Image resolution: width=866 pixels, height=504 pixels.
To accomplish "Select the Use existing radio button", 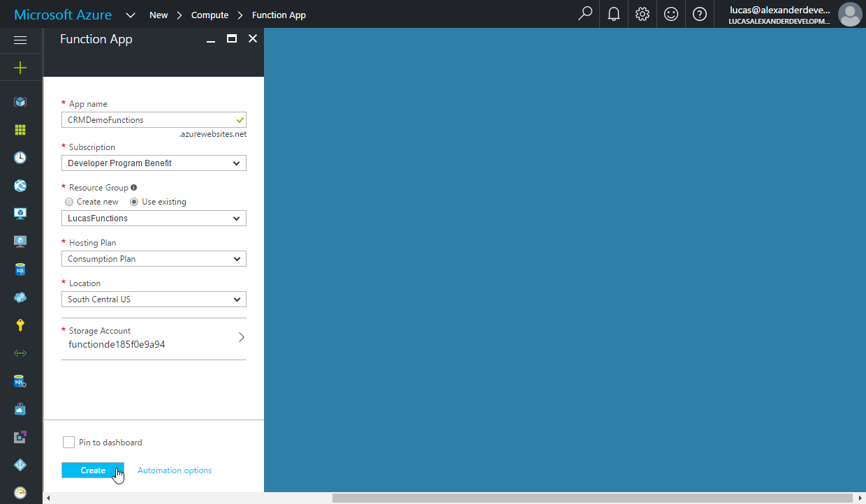I will pos(134,202).
